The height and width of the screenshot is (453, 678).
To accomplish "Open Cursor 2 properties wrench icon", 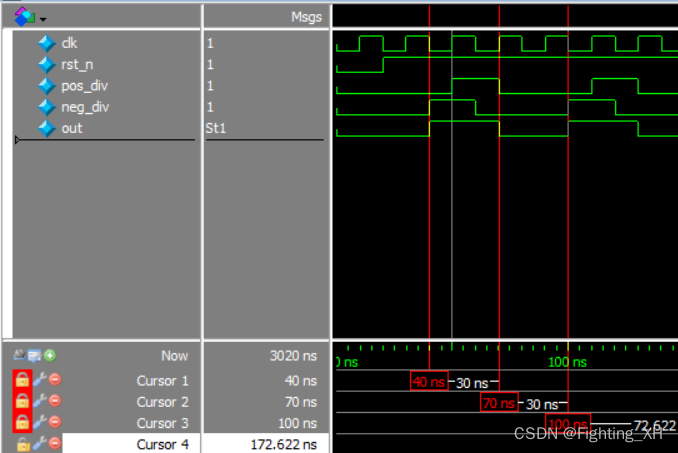I will pos(39,401).
